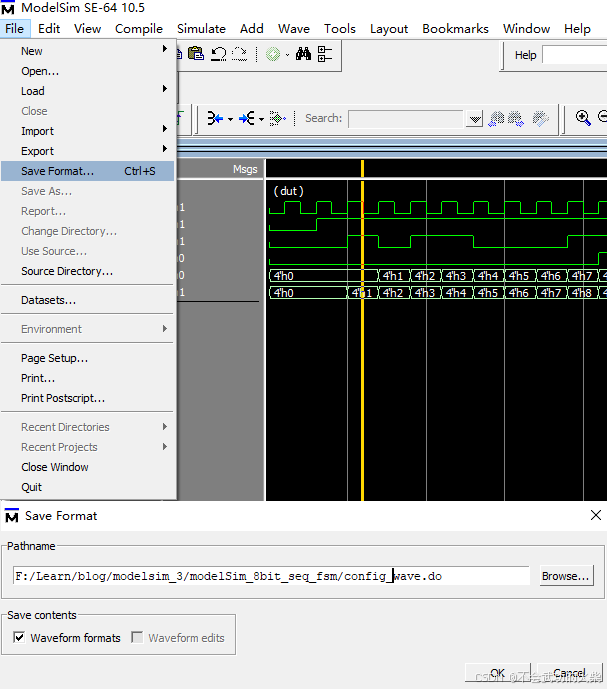Image resolution: width=607 pixels, height=689 pixels.
Task: Open the View menu
Action: point(87,29)
